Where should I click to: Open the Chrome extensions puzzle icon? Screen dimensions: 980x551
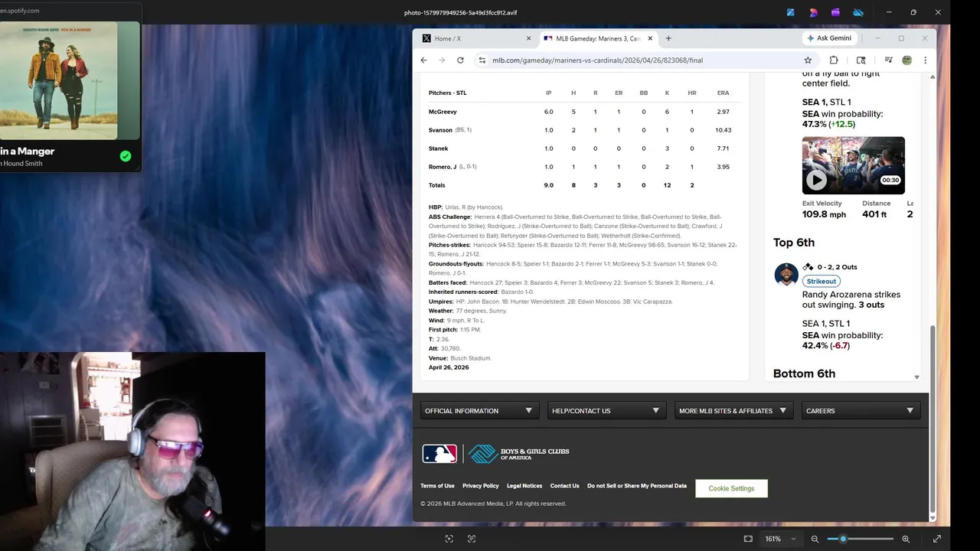[834, 60]
